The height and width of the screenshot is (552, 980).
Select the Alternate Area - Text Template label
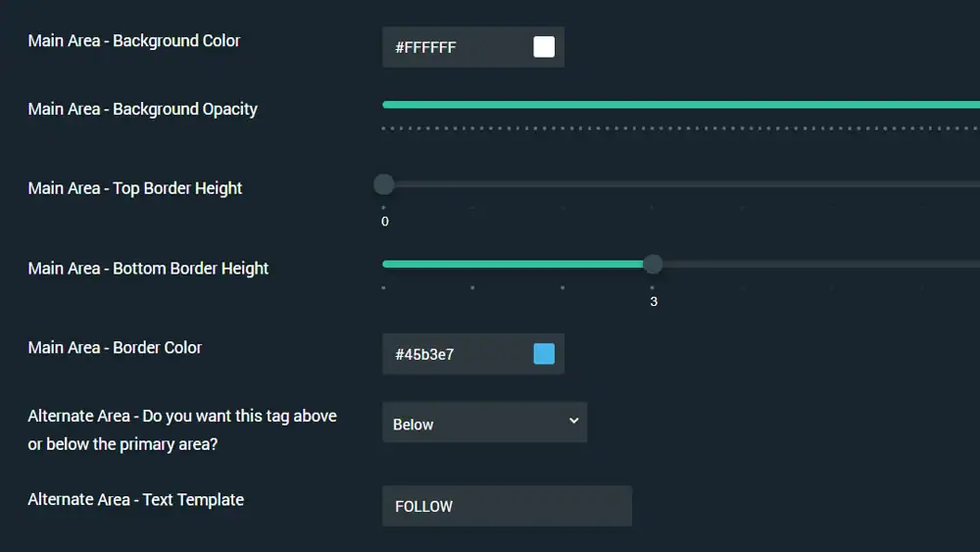click(x=135, y=499)
